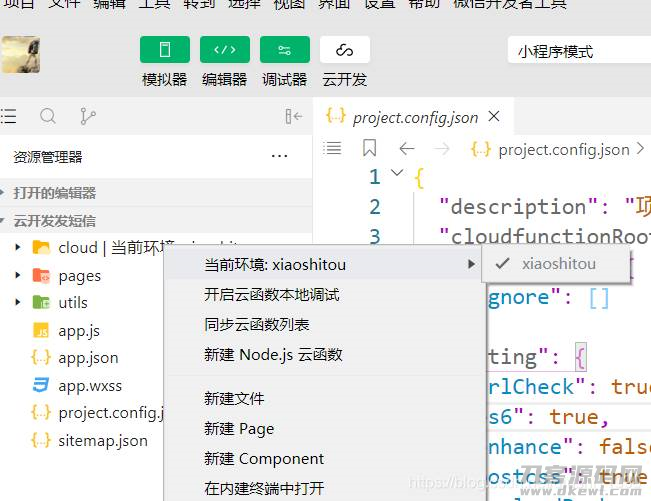651x501 pixels.
Task: Open app.json in the file tree
Action: coord(88,358)
